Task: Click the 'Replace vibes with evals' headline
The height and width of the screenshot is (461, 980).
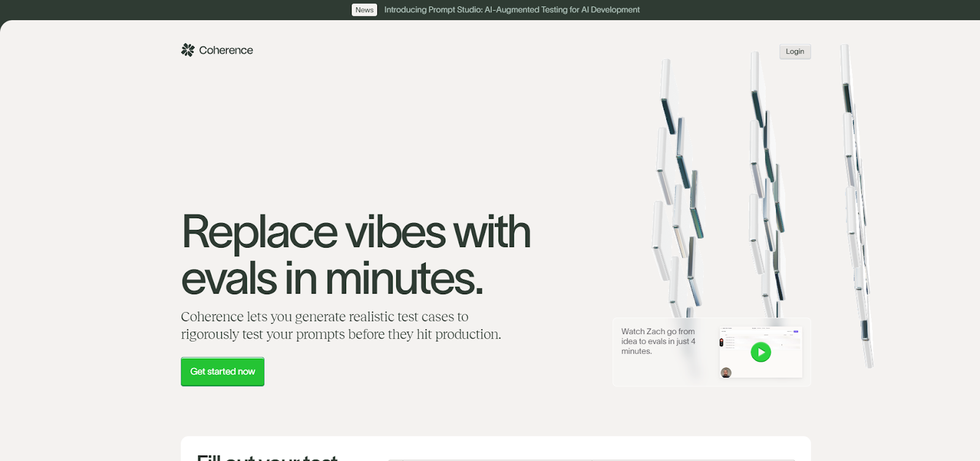Action: 356,255
